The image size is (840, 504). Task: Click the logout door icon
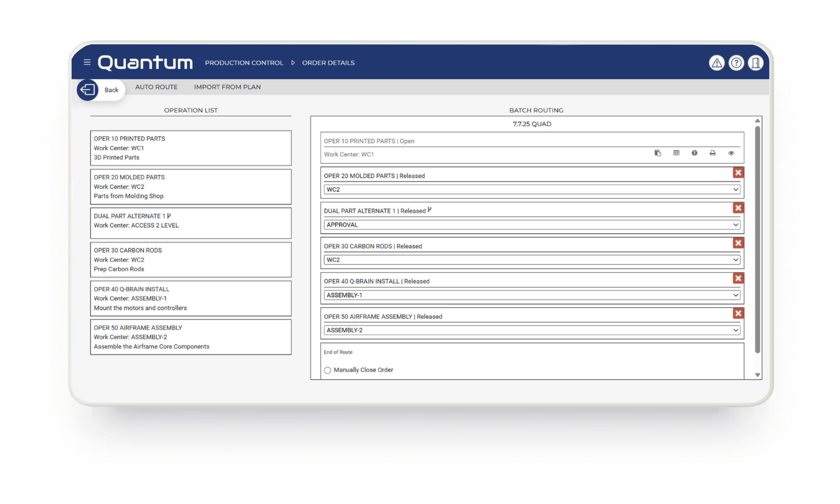tap(756, 63)
